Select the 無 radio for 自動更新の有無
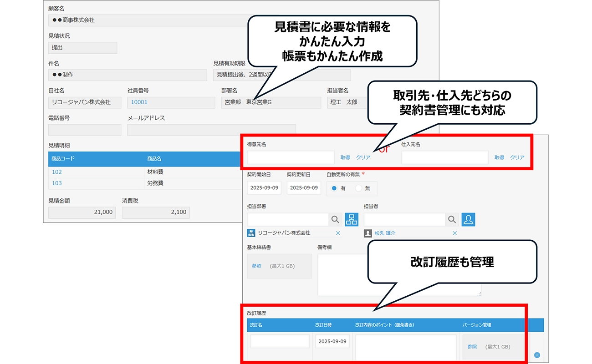Viewport: 592px width, 364px height. (359, 188)
